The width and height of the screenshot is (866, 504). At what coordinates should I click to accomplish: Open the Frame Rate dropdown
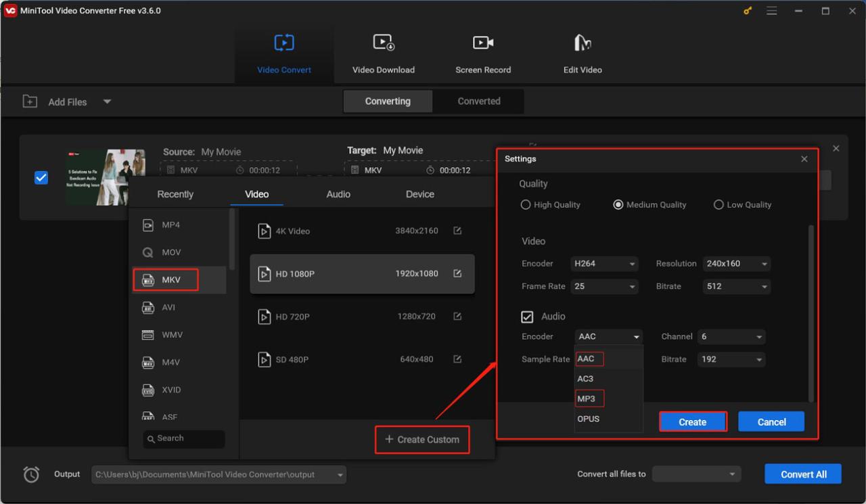click(604, 287)
